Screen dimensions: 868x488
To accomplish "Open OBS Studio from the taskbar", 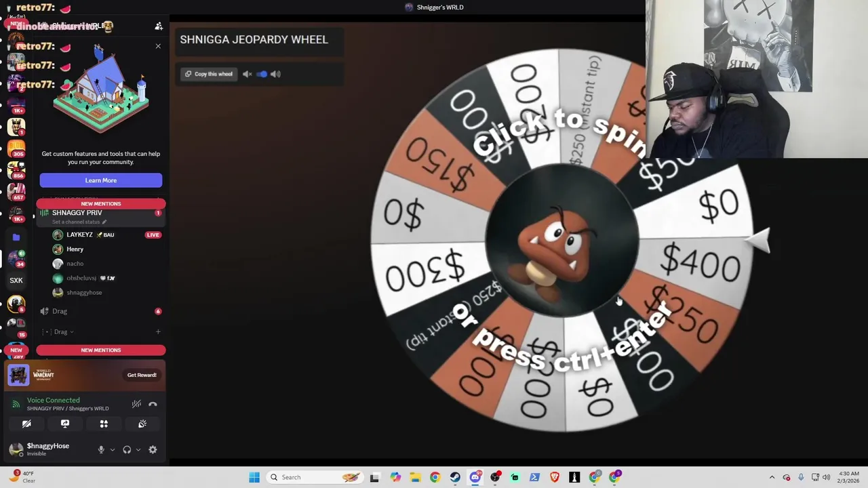I will (x=495, y=477).
